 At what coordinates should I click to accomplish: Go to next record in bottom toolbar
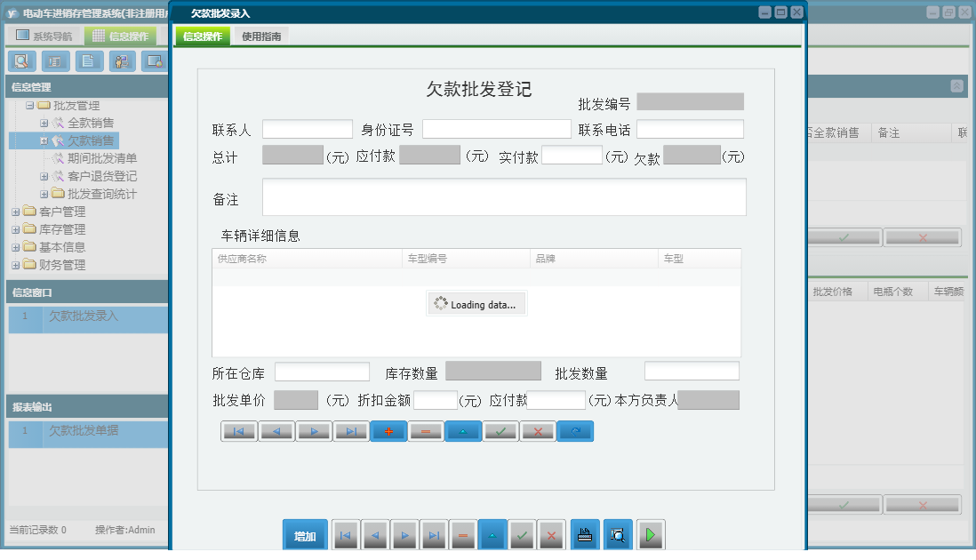pyautogui.click(x=404, y=535)
